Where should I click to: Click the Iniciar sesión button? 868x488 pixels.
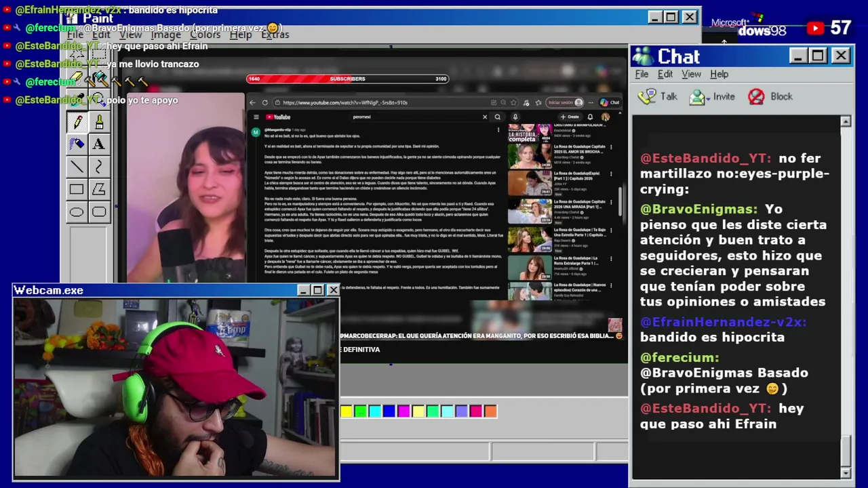(x=566, y=102)
